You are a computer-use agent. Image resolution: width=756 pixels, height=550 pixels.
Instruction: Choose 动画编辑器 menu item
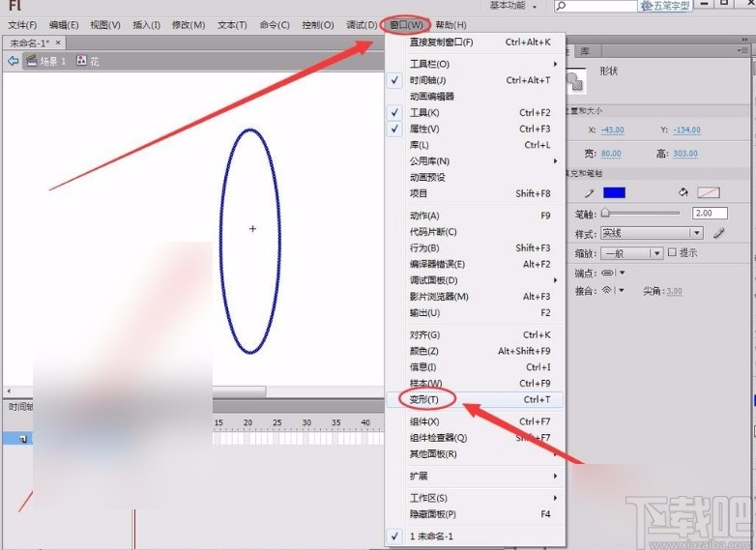[x=475, y=97]
